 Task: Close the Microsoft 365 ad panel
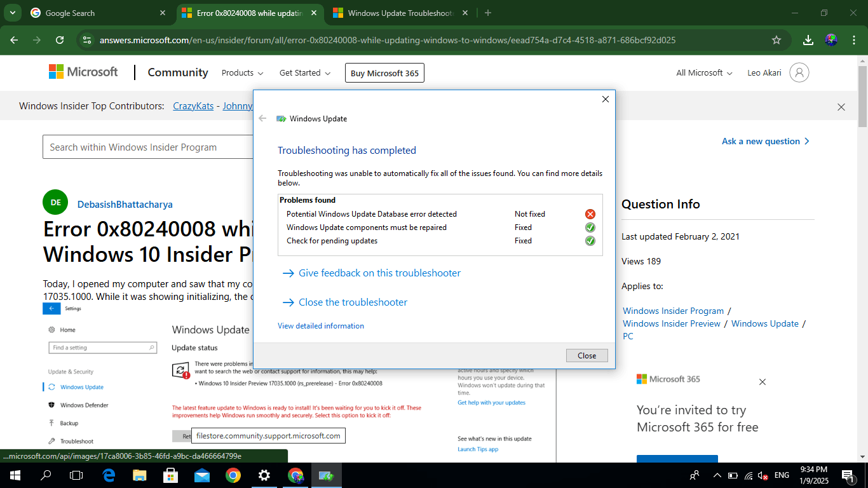(x=763, y=382)
